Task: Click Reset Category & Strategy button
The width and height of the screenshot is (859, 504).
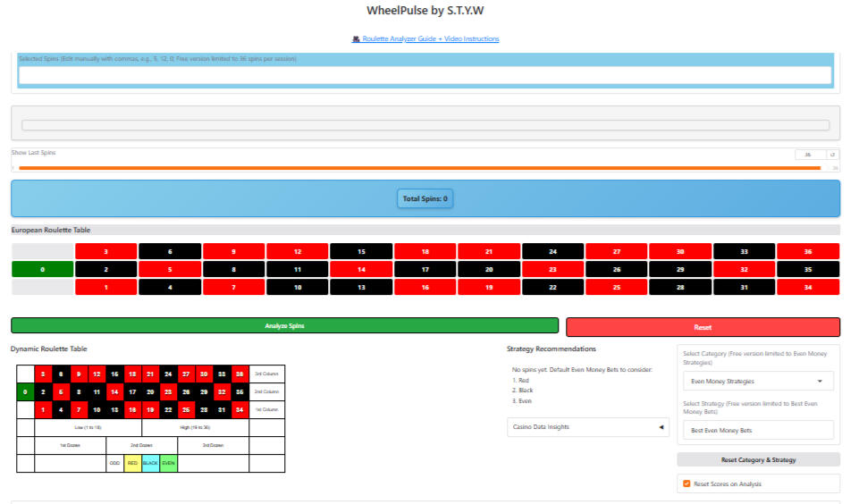Action: pyautogui.click(x=758, y=459)
